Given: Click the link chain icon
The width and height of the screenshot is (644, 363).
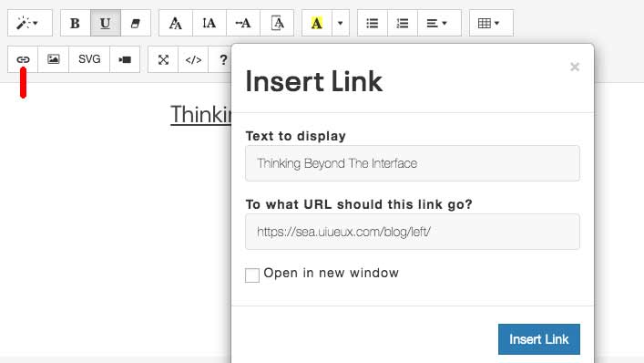Looking at the screenshot, I should (23, 59).
